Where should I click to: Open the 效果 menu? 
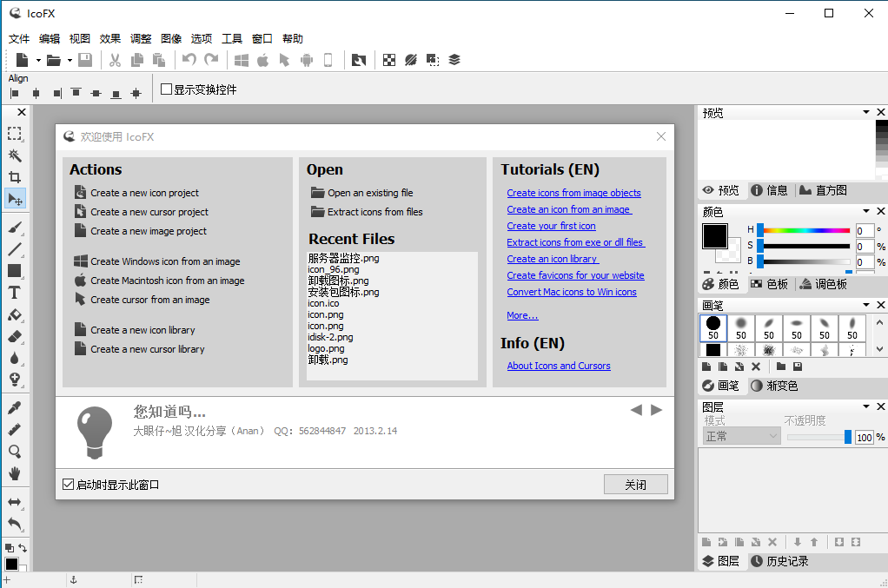(109, 38)
